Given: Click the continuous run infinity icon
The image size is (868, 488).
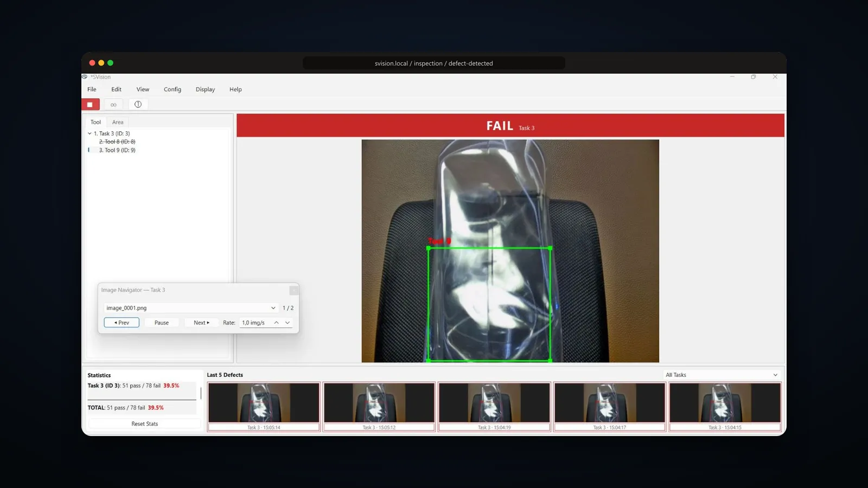Looking at the screenshot, I should tap(113, 104).
